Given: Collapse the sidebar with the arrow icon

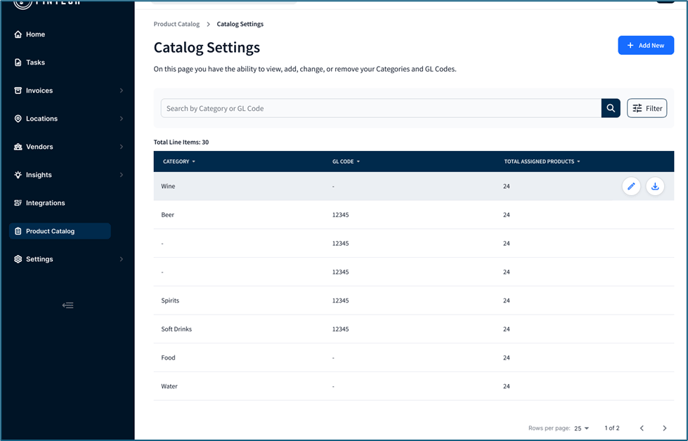Looking at the screenshot, I should 68,305.
